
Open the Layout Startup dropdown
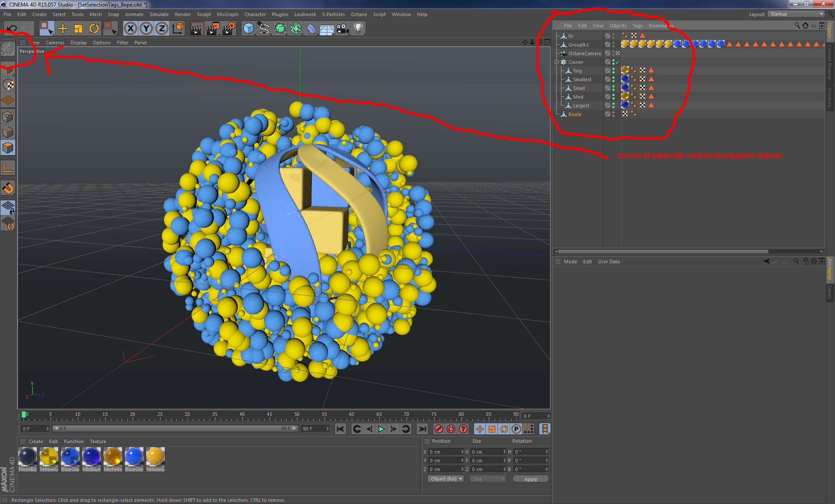(x=796, y=14)
